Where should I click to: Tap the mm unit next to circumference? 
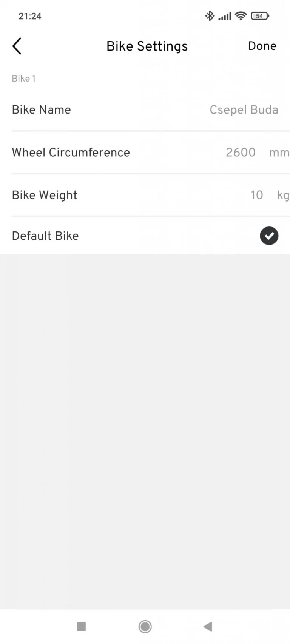[x=279, y=153]
